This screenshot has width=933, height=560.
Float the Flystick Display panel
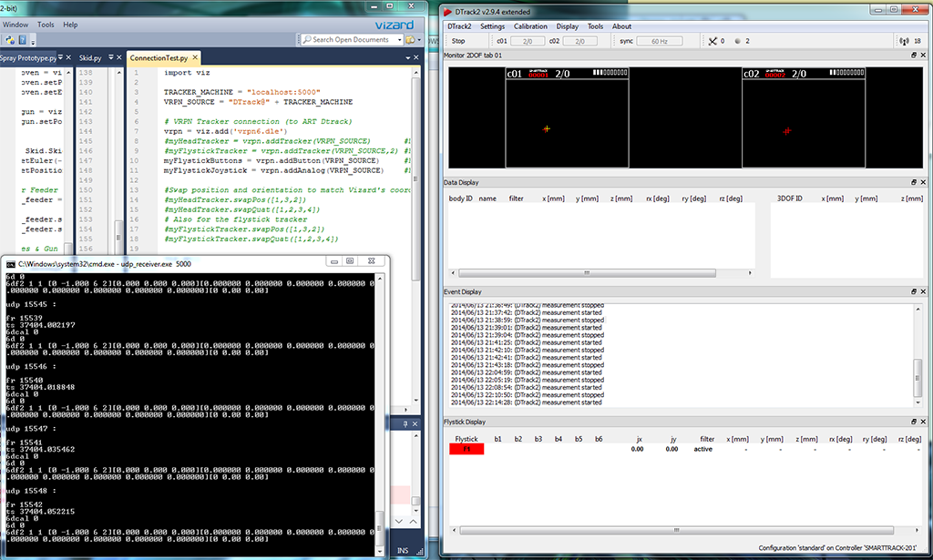tap(914, 423)
